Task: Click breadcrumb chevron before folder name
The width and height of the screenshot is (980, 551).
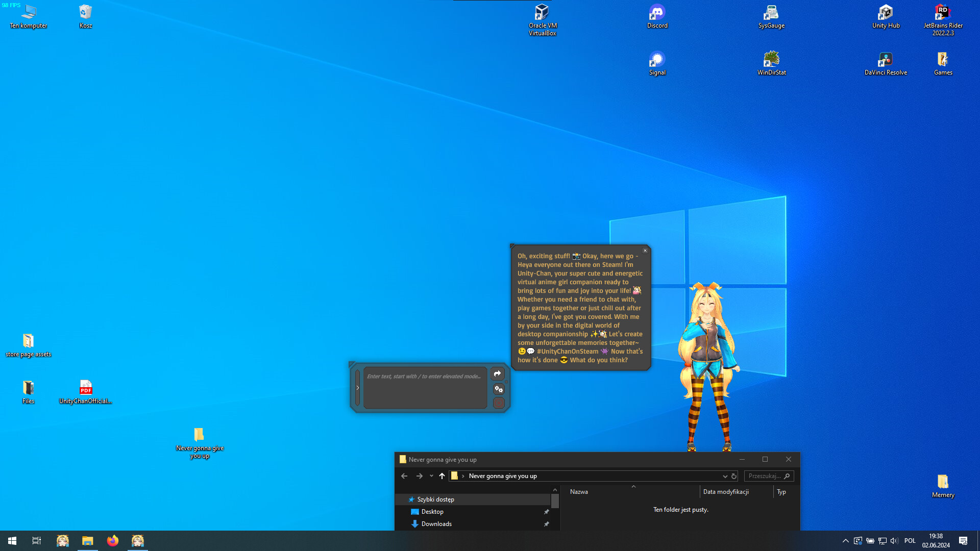Action: click(463, 476)
